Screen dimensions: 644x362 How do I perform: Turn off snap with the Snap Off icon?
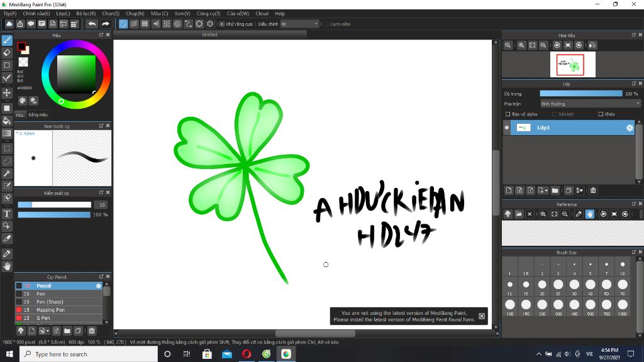coord(123,24)
